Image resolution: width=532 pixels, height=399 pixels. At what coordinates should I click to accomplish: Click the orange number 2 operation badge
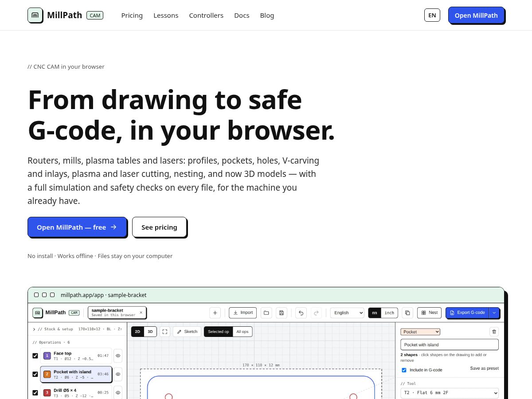tap(47, 374)
